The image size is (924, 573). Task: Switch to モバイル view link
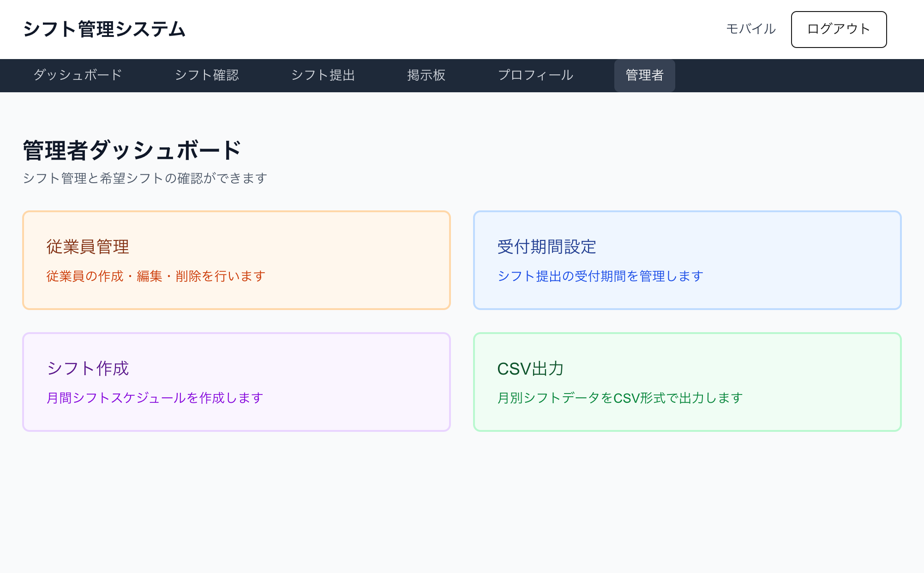click(751, 29)
